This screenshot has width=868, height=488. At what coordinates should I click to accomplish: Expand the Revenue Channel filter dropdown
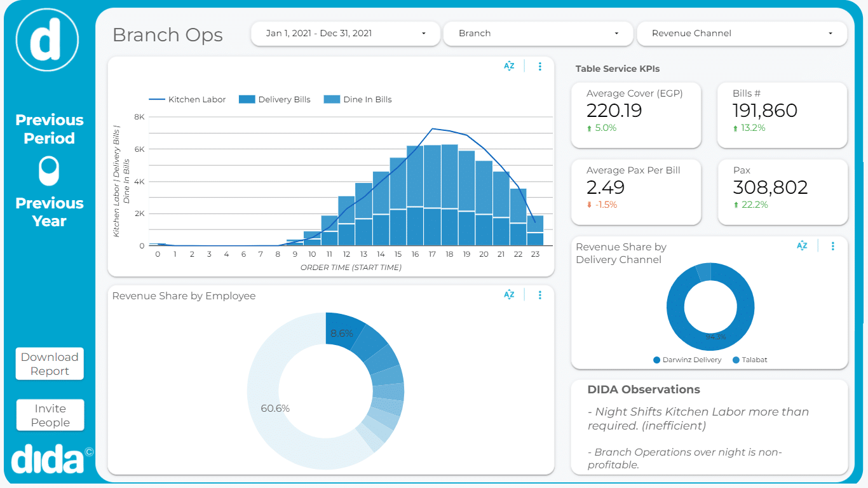(x=742, y=34)
